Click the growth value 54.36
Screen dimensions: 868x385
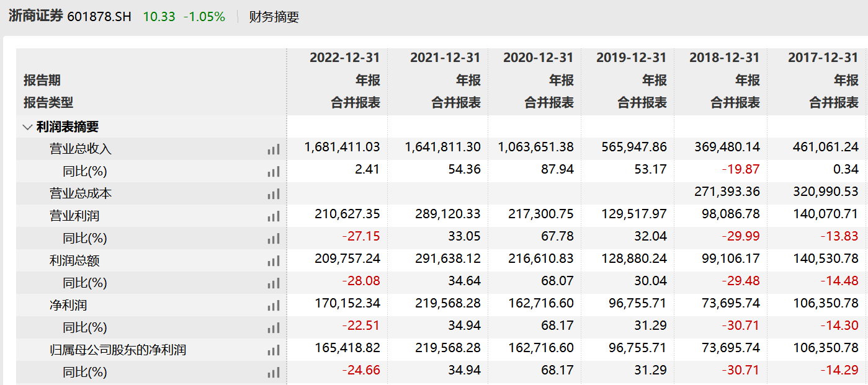pyautogui.click(x=465, y=170)
